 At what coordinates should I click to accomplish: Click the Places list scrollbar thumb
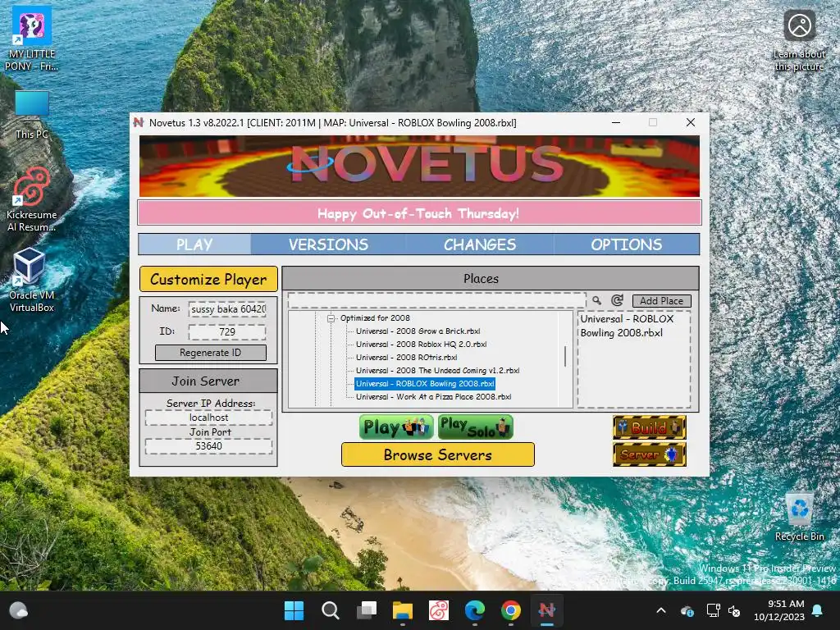[565, 356]
